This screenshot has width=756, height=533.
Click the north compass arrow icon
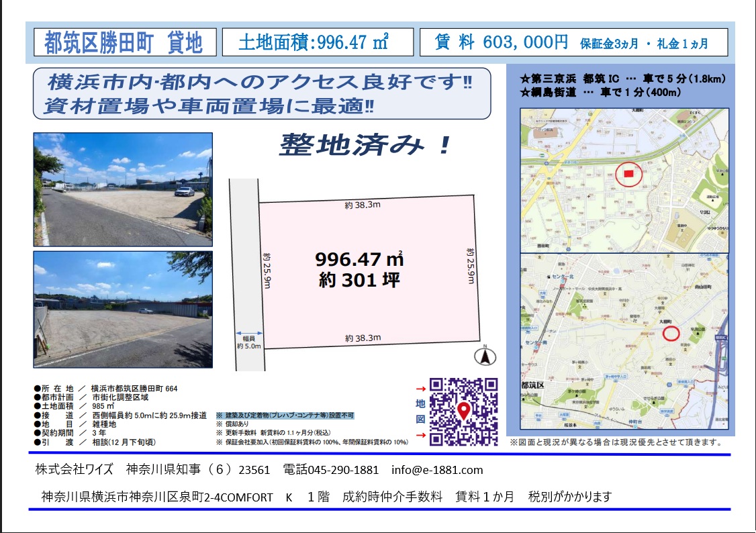coord(485,357)
